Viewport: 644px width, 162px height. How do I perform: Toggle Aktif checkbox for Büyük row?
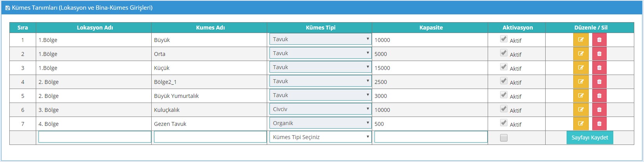coord(504,39)
